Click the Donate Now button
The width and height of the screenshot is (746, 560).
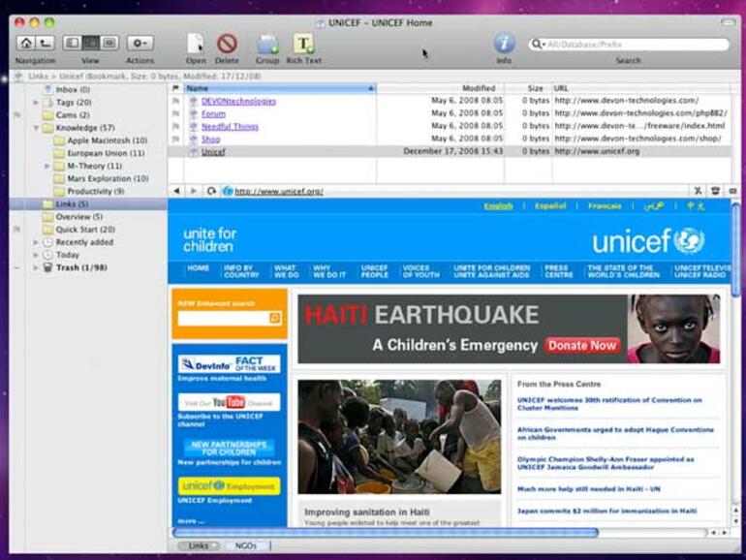tap(581, 345)
